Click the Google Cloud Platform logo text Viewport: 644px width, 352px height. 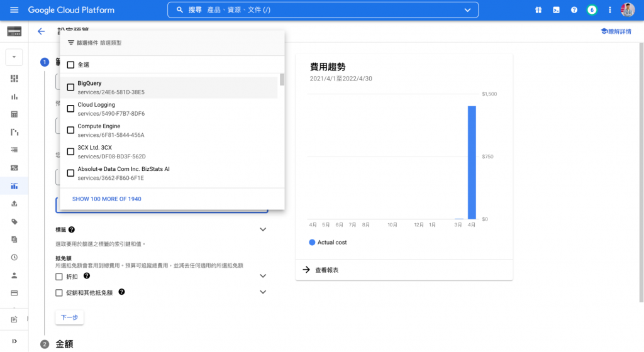(x=71, y=10)
